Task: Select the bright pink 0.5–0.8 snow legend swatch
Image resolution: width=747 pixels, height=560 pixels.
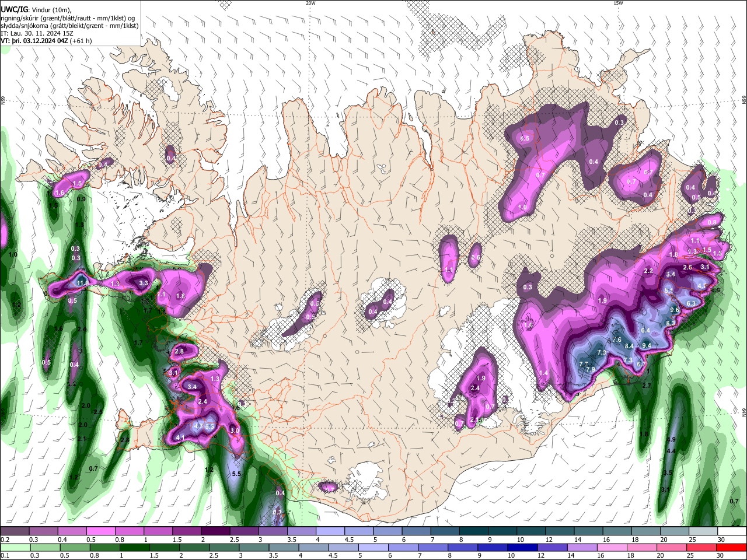Action: 100,531
